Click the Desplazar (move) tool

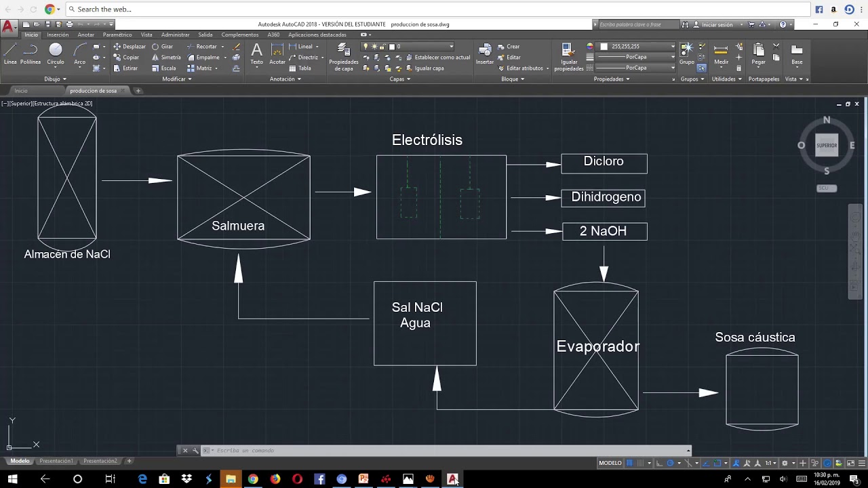point(129,47)
